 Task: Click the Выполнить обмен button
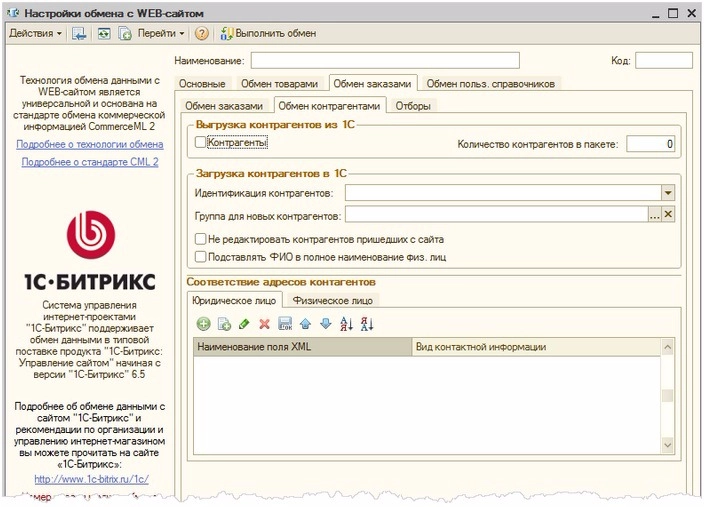[268, 33]
